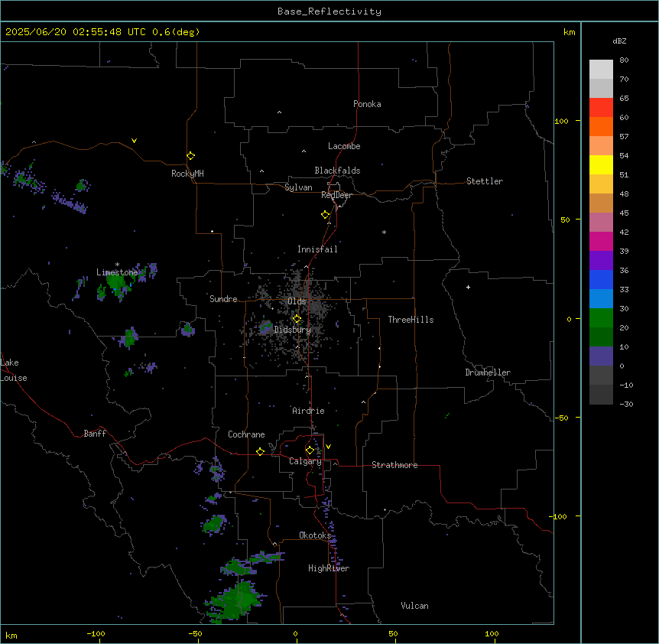Click the -100 tick on the right axis
The width and height of the screenshot is (659, 644).
[559, 516]
